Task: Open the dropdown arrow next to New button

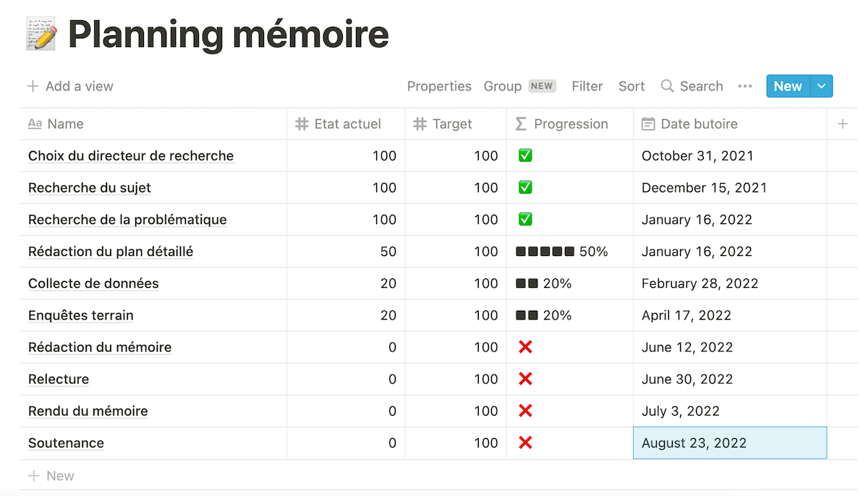Action: [821, 86]
